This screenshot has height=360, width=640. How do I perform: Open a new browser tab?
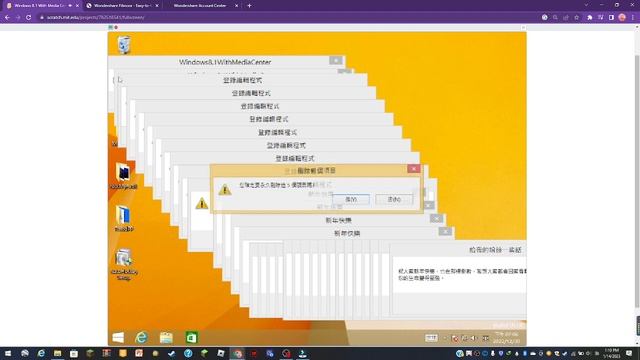click(249, 6)
